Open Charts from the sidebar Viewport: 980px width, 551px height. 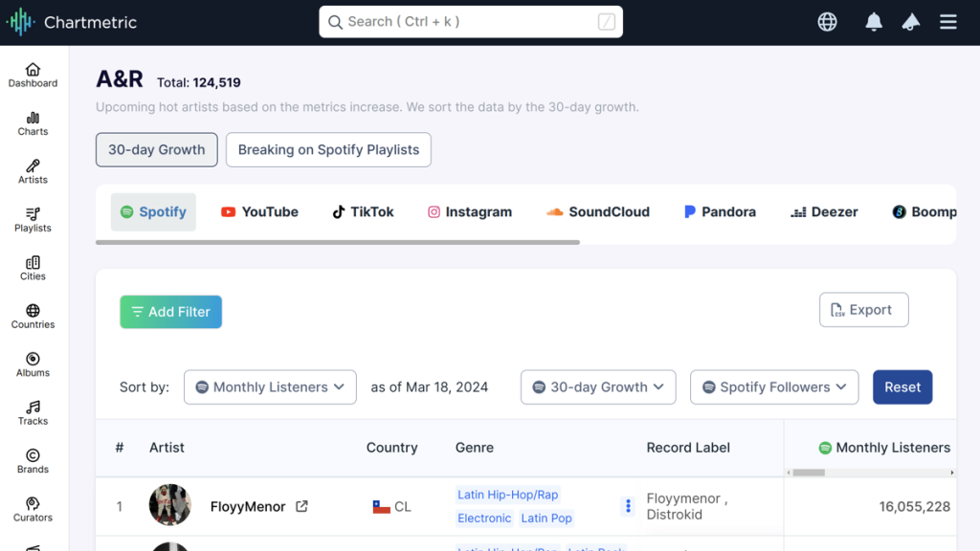click(x=33, y=123)
